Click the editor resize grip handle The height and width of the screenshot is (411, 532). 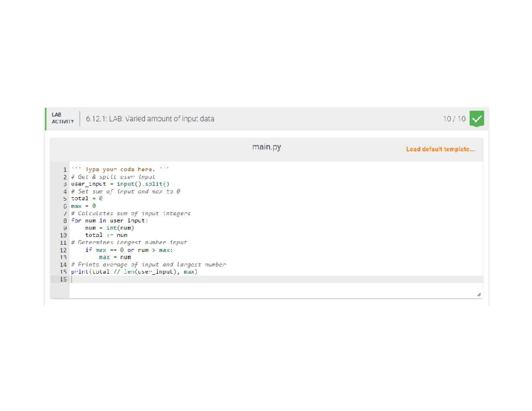pyautogui.click(x=478, y=294)
